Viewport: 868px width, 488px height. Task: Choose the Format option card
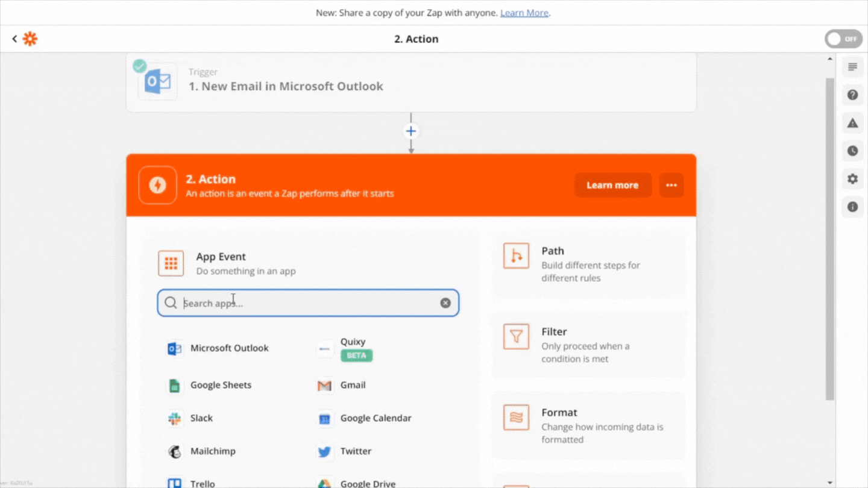click(x=588, y=426)
